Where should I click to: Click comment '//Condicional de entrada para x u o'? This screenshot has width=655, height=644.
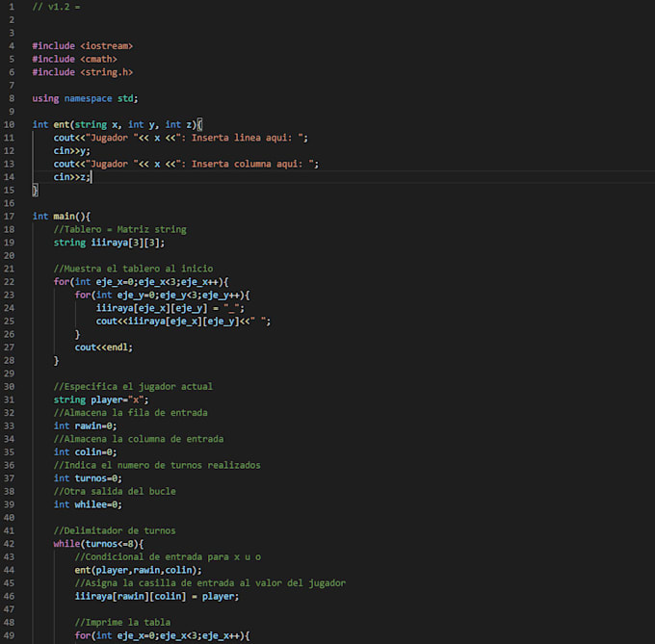pos(168,557)
